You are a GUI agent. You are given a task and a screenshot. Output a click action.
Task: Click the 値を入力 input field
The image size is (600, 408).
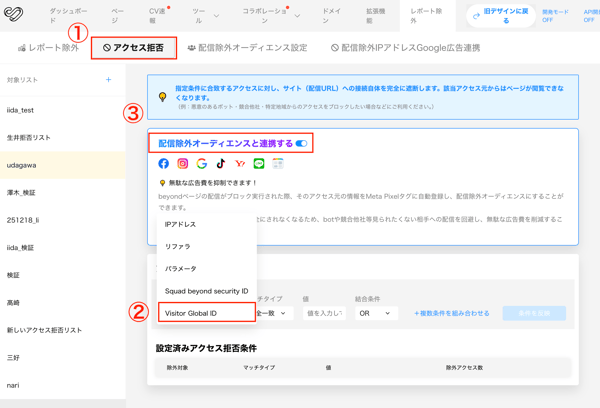(324, 313)
